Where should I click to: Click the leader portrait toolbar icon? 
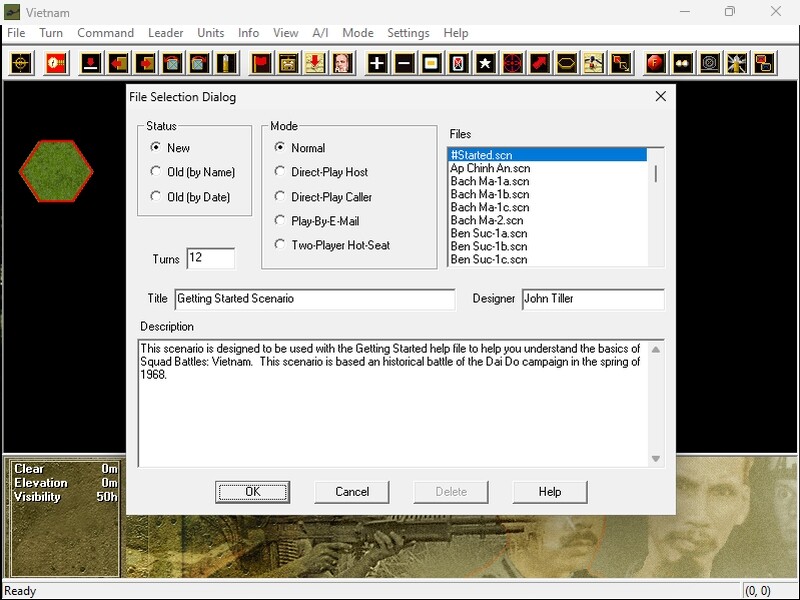click(x=342, y=63)
